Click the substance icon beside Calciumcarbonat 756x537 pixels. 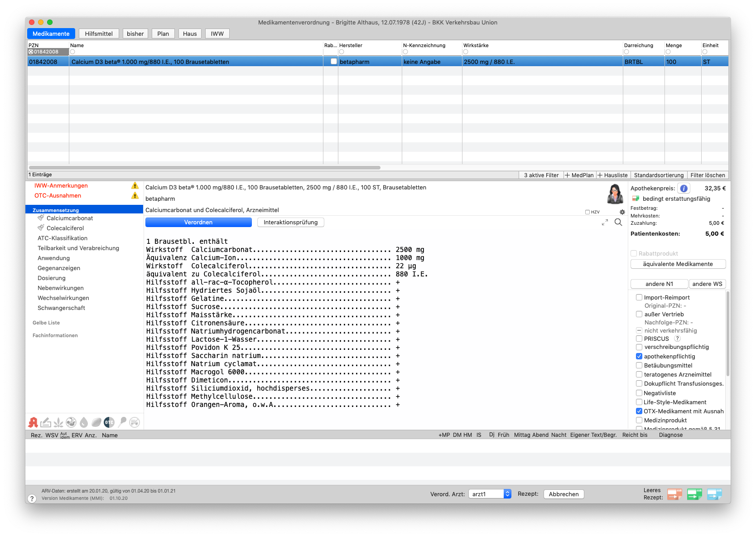41,218
